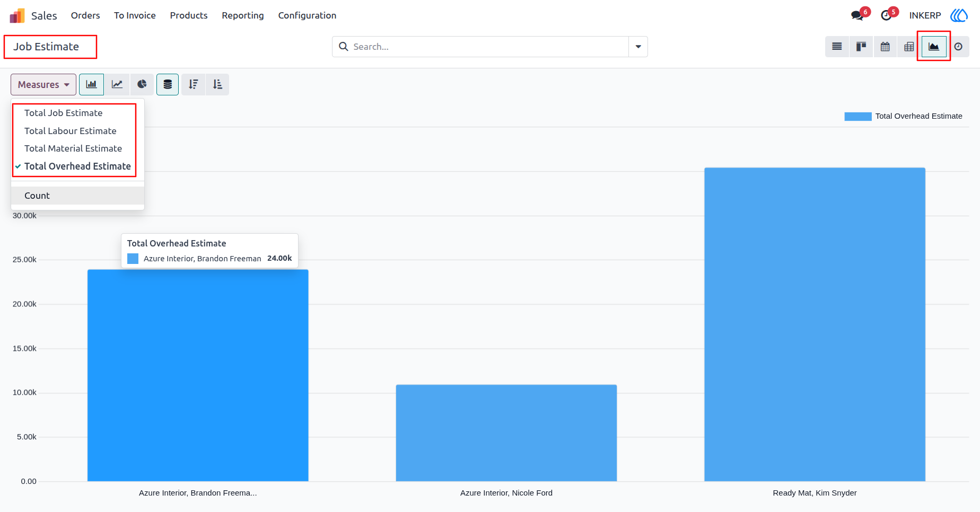
Task: Uncheck Total Overhead Estimate measure
Action: click(x=77, y=166)
